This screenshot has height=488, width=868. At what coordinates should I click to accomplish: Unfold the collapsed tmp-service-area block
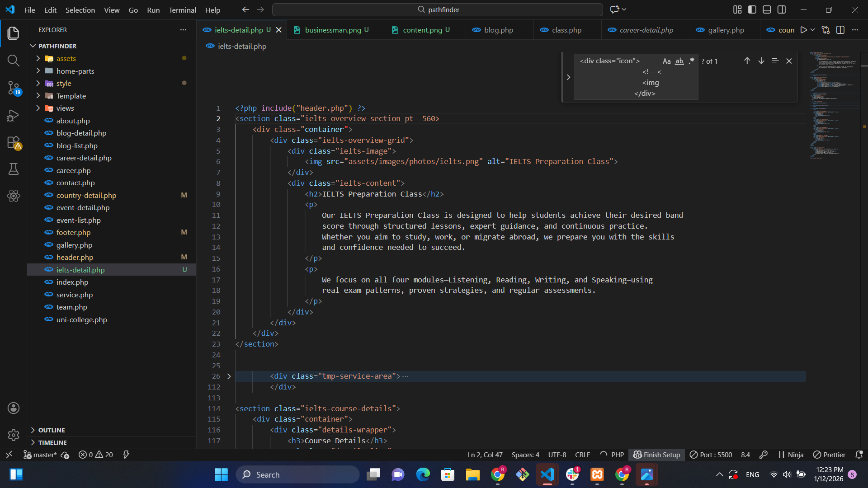(x=229, y=376)
